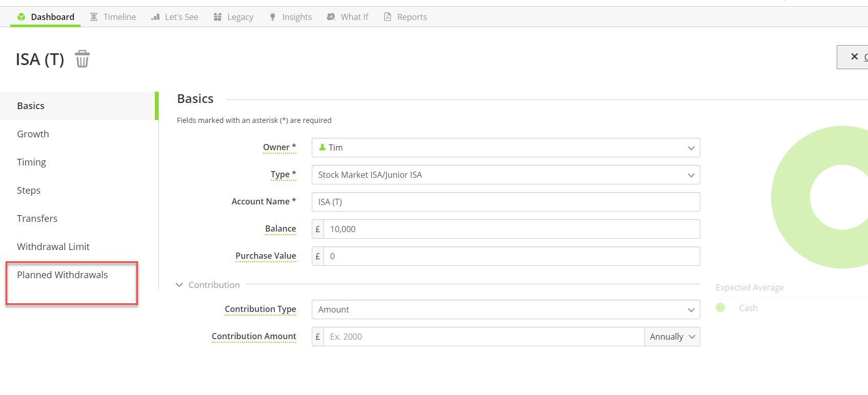Click the Timeline hourglass icon
The height and width of the screenshot is (395, 868).
(94, 17)
